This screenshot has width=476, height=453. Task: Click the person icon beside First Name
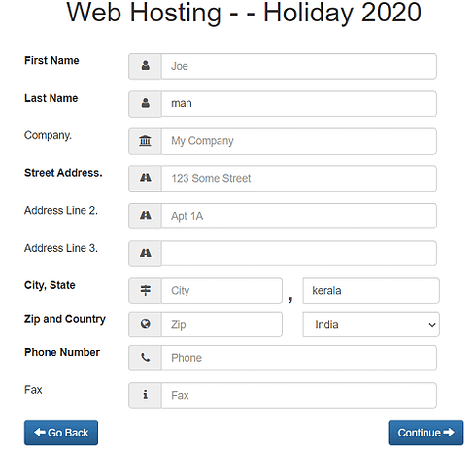click(146, 66)
